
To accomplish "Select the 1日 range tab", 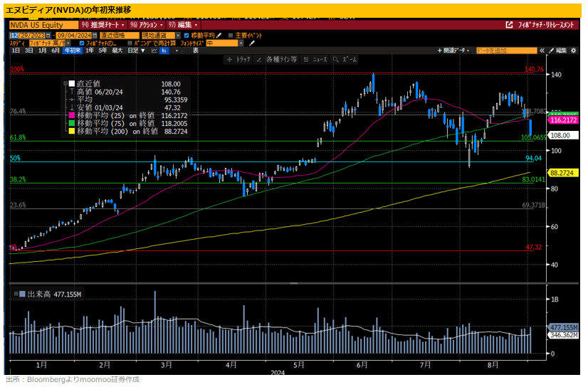I will click(16, 51).
